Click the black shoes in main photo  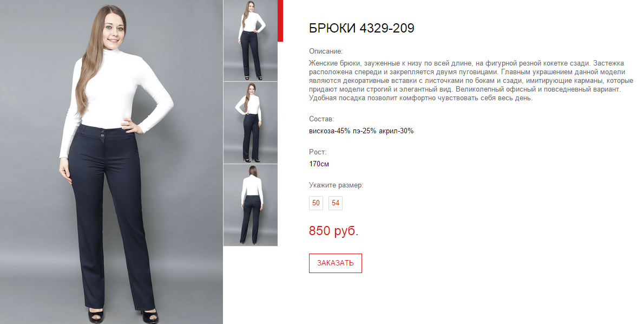coord(123,315)
